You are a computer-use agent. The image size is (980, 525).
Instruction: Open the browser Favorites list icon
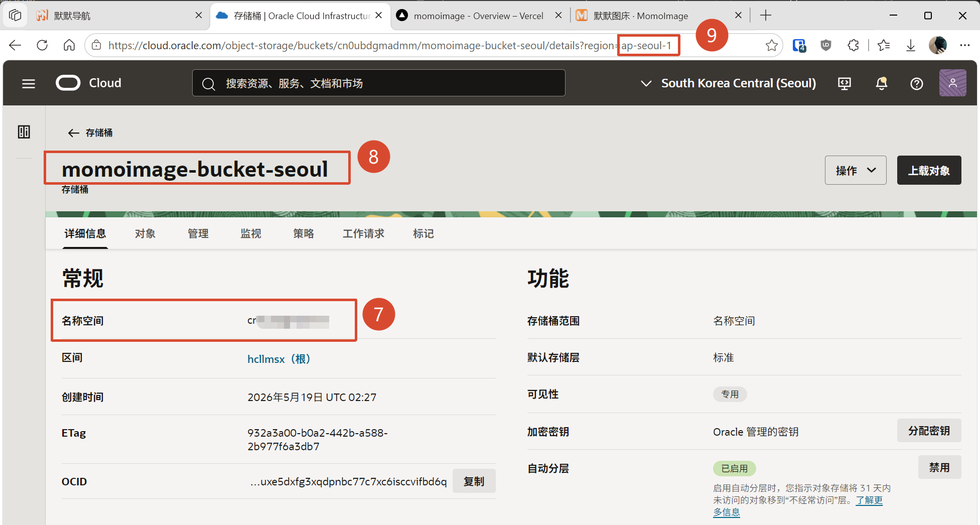point(884,46)
